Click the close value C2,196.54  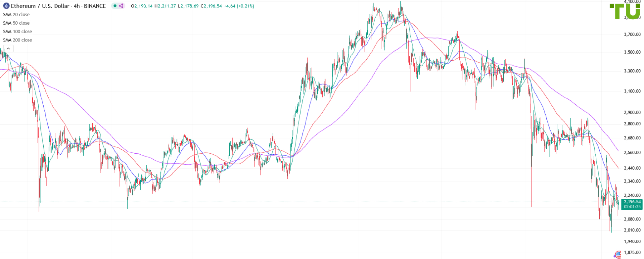211,6
